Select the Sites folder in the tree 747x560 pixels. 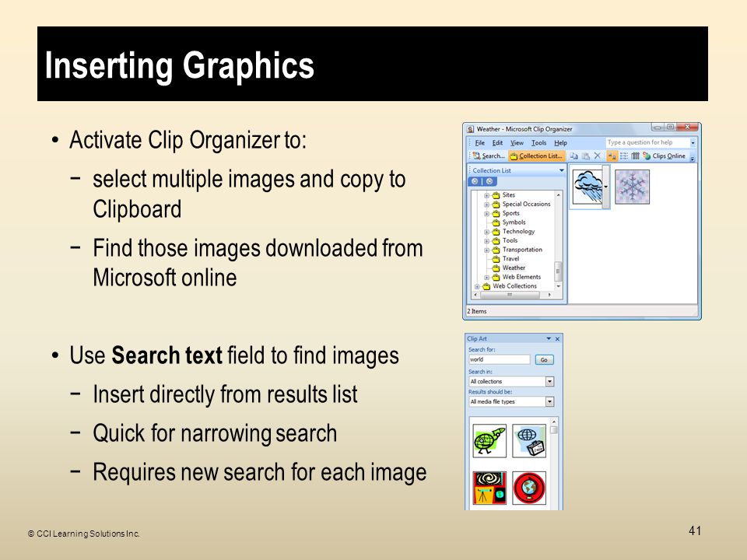click(503, 195)
